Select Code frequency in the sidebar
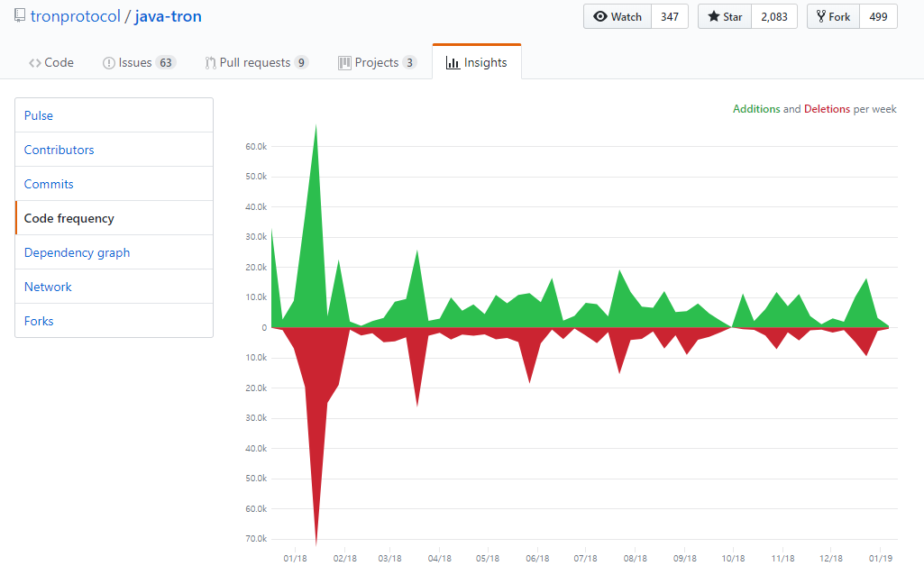 point(114,218)
